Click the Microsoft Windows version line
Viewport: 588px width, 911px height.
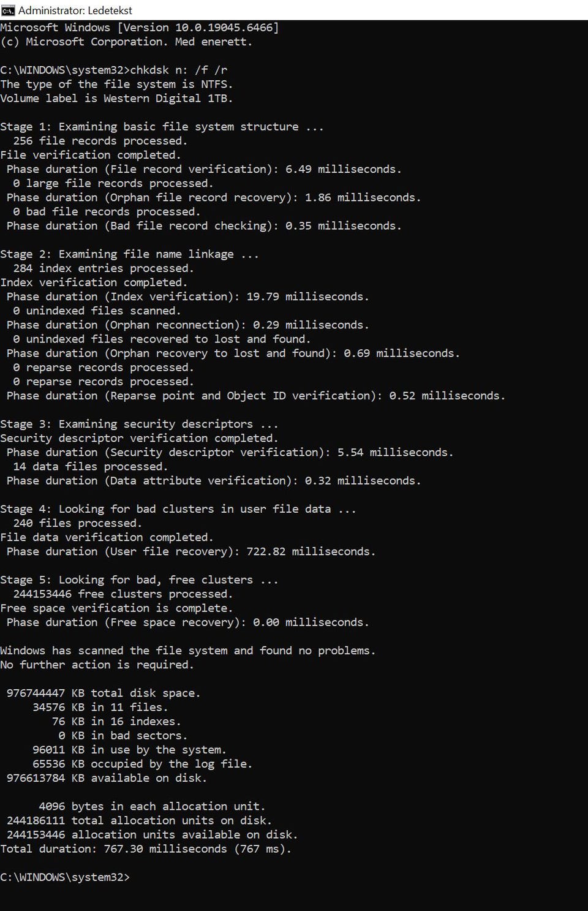pyautogui.click(x=139, y=28)
